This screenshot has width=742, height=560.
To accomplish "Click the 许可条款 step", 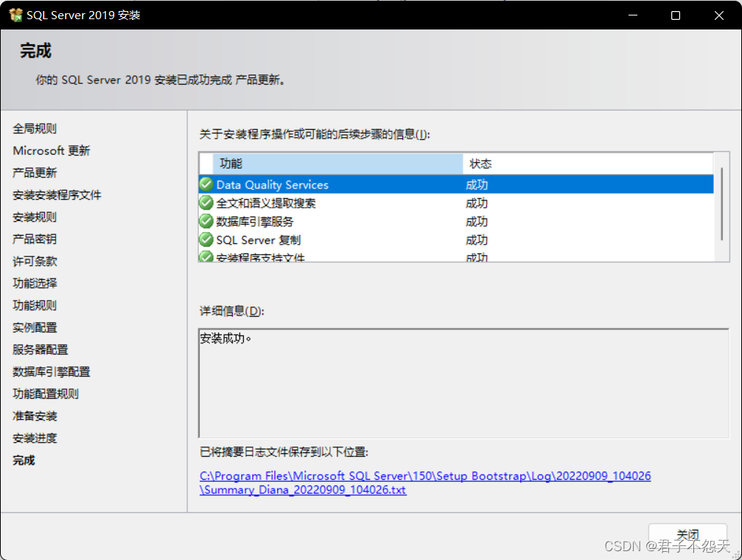I will point(35,262).
